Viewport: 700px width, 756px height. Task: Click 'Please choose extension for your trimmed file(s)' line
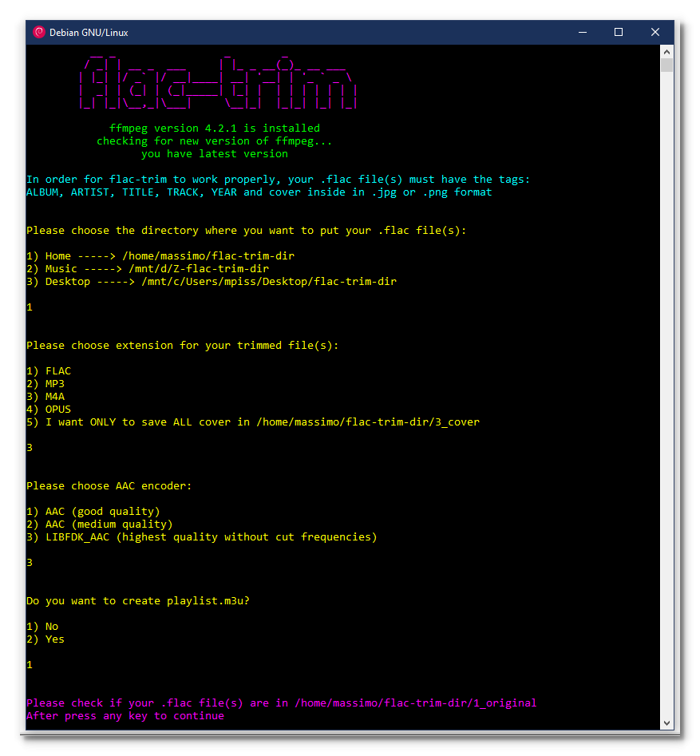tap(182, 346)
